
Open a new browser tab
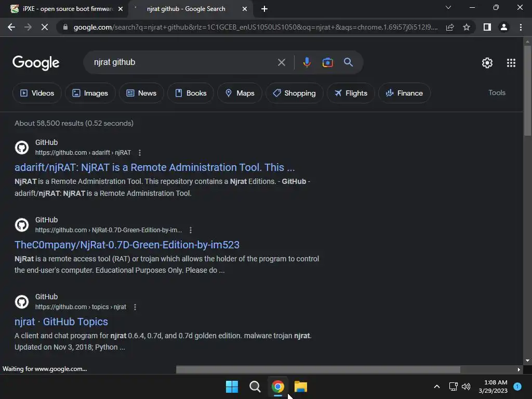(x=264, y=9)
